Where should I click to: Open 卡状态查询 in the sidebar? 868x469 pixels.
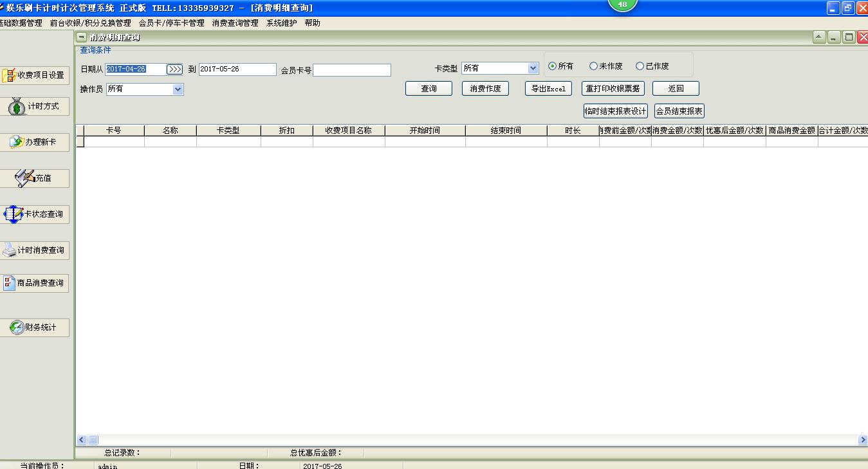tap(35, 214)
